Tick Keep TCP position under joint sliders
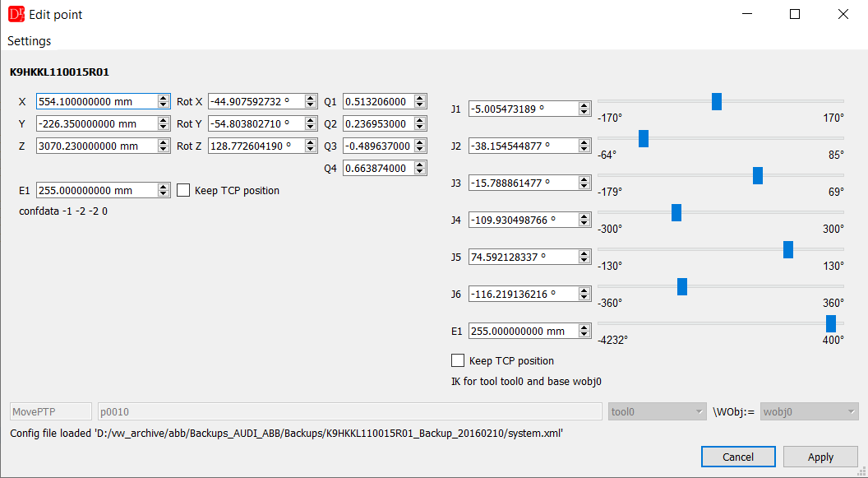The width and height of the screenshot is (868, 478). (458, 360)
